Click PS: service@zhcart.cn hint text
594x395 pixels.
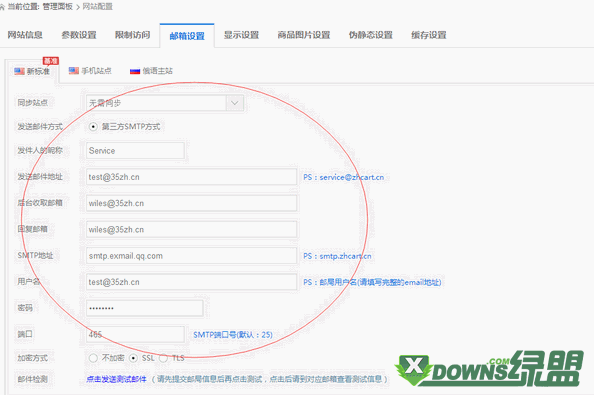coord(344,177)
